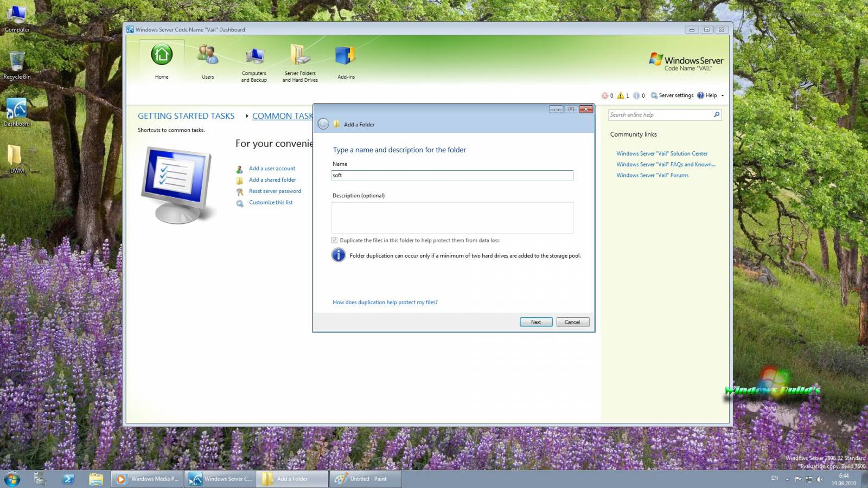Open Computers and Backup section
Screen dimensions: 868x488
pos(254,64)
